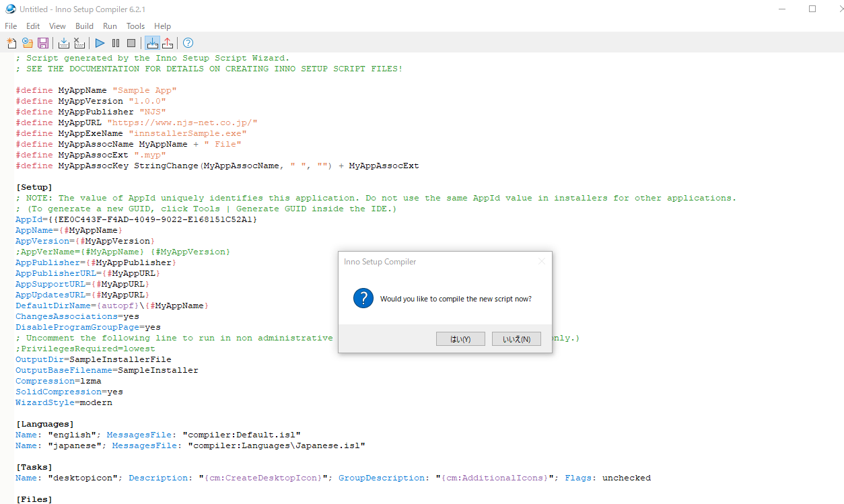
Task: Click the MyAppAssocExt ".myp" define line
Action: (x=91, y=155)
